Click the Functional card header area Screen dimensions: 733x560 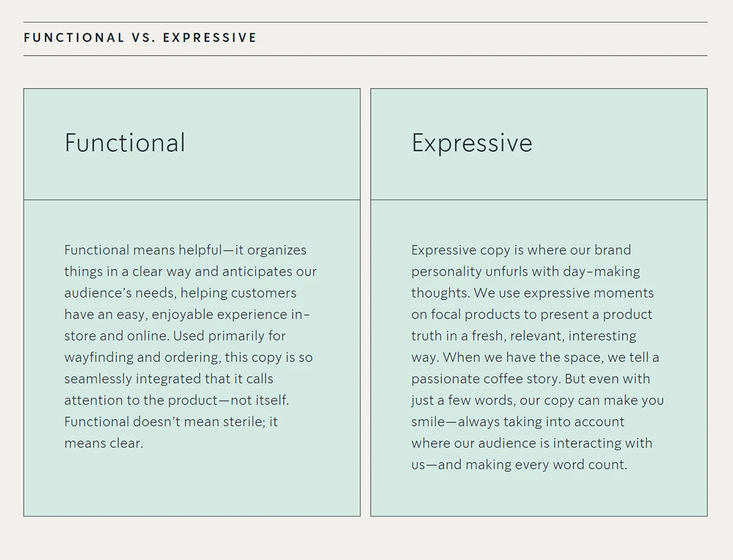click(192, 144)
